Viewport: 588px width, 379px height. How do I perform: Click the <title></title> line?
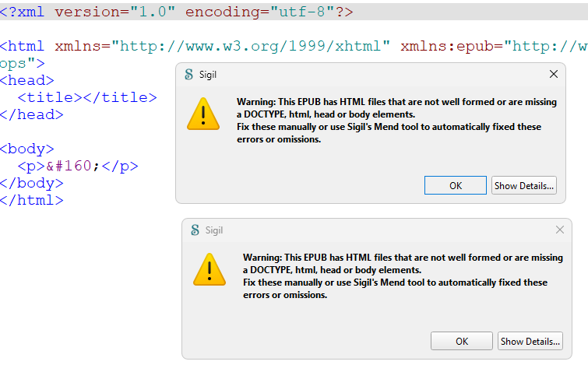coord(87,97)
